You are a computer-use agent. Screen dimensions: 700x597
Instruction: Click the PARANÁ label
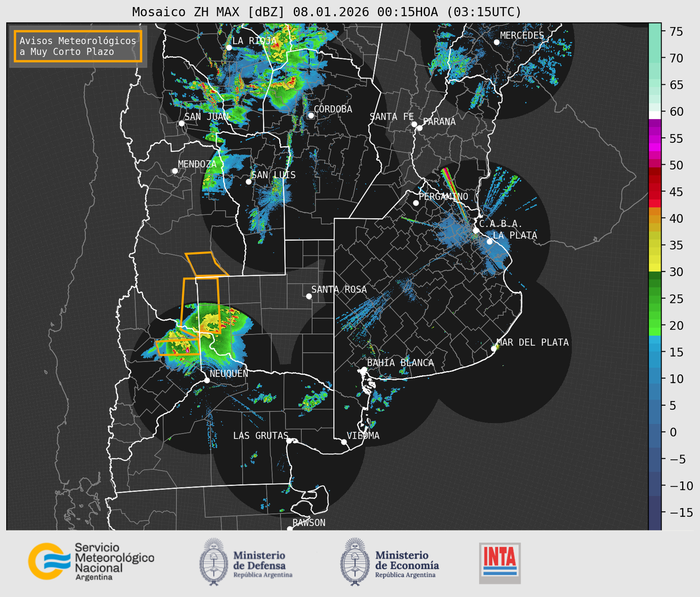click(439, 122)
